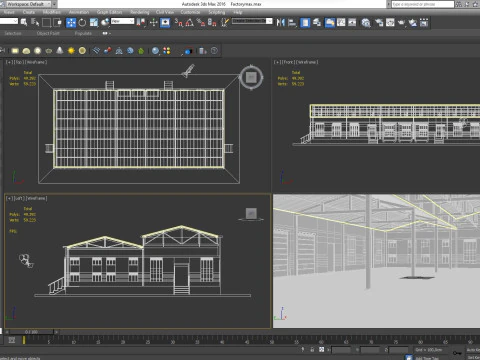Toggle the Selection Lock padlock

312,349
